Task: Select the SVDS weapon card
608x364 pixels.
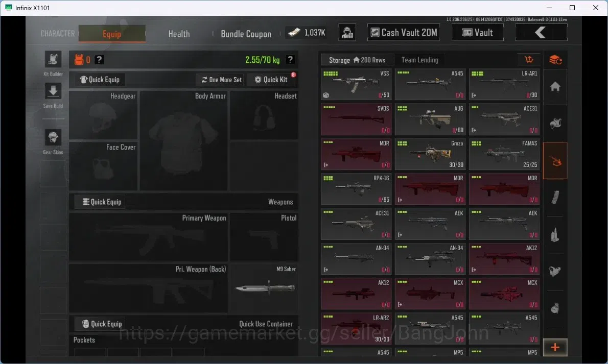Action: tap(356, 119)
